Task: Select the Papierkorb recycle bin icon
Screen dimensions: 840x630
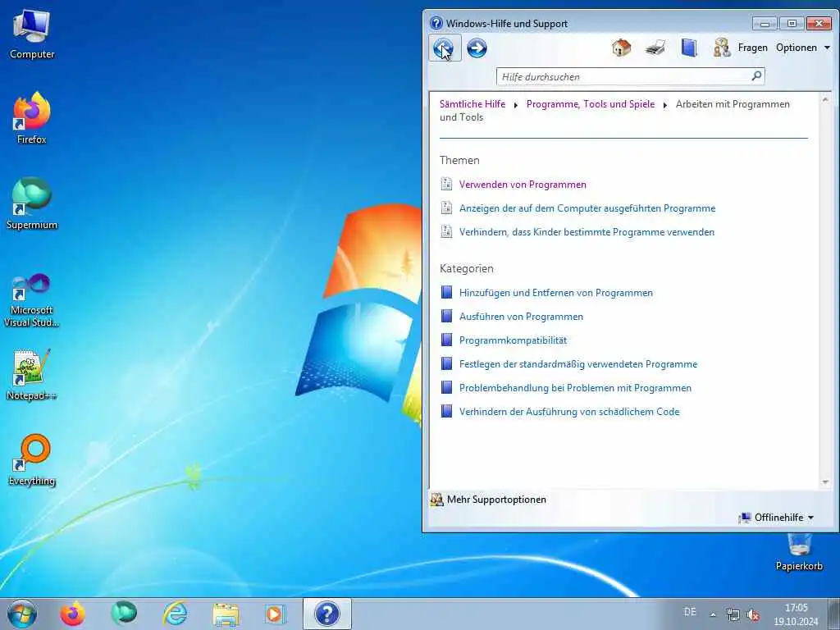Action: [x=799, y=552]
